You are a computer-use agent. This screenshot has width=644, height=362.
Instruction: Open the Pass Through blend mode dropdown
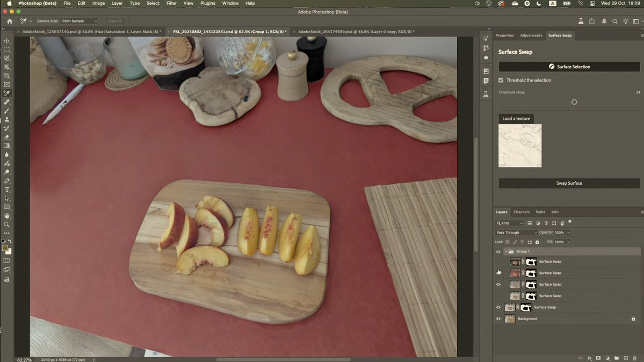click(x=516, y=233)
